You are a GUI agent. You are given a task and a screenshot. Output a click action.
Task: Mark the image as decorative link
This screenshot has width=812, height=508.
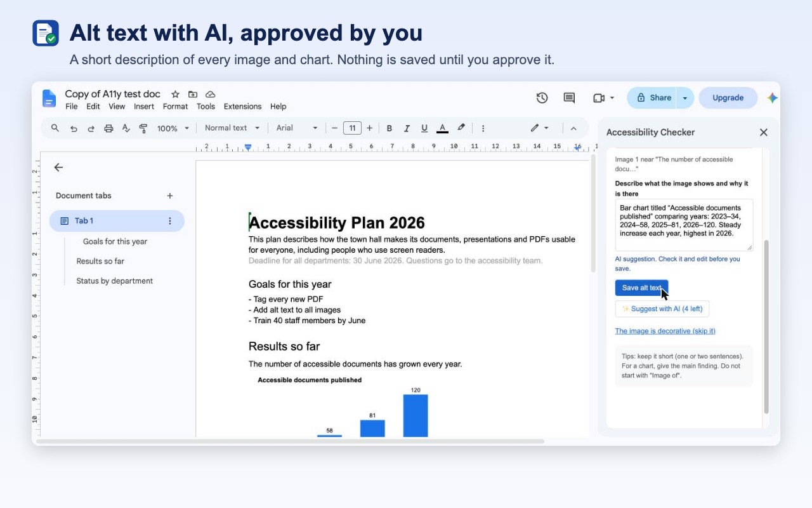[x=665, y=331]
